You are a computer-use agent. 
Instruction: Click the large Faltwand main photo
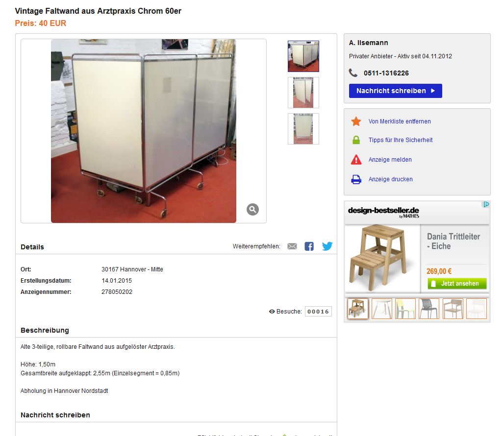coord(144,131)
